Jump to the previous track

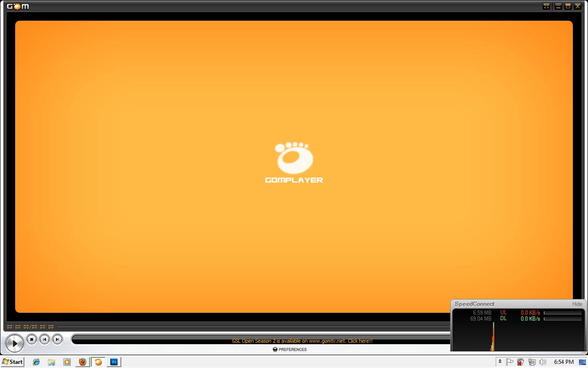(45, 339)
